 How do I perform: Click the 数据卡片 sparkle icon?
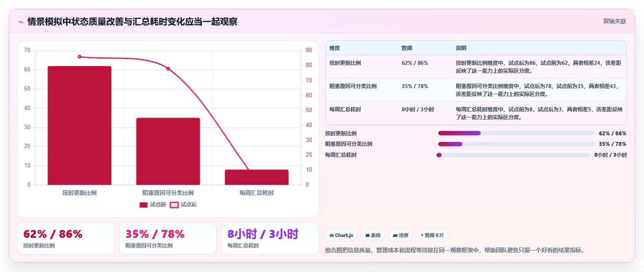422,235
